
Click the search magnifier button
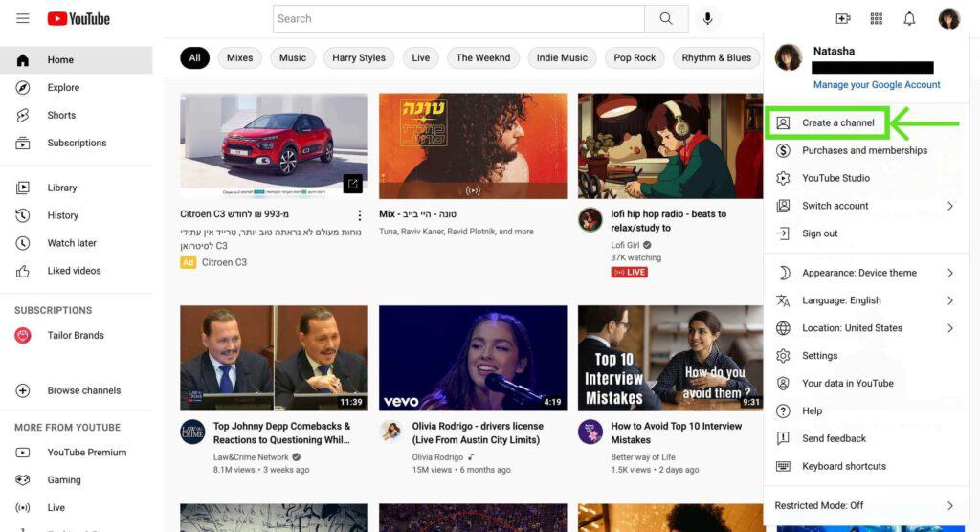(x=666, y=19)
